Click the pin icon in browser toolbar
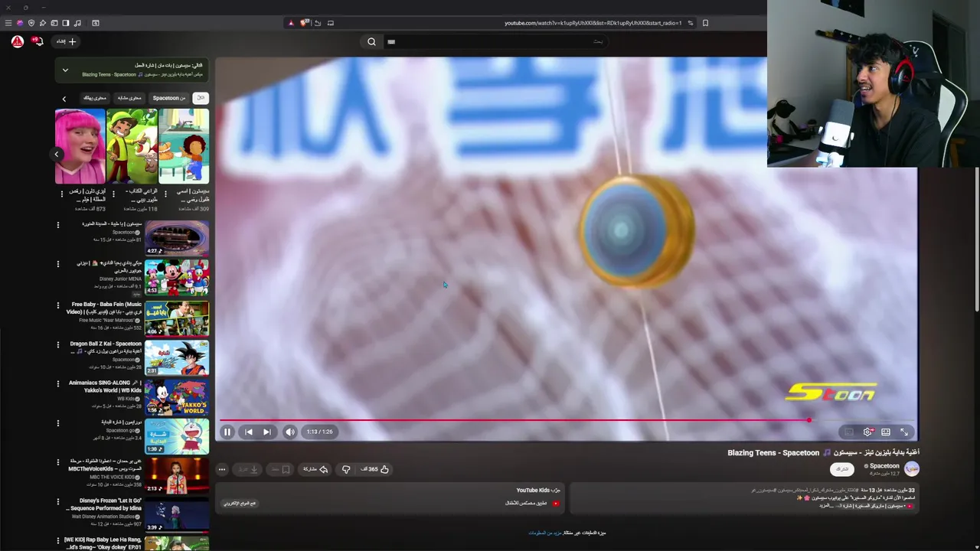Image resolution: width=980 pixels, height=551 pixels. [x=43, y=23]
